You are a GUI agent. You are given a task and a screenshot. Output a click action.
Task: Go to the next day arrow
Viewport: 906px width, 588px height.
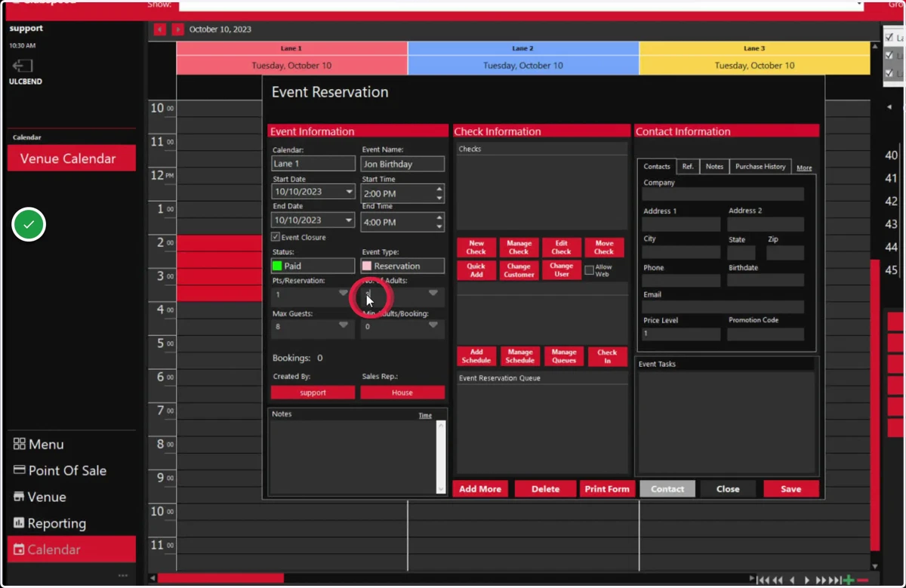[177, 29]
